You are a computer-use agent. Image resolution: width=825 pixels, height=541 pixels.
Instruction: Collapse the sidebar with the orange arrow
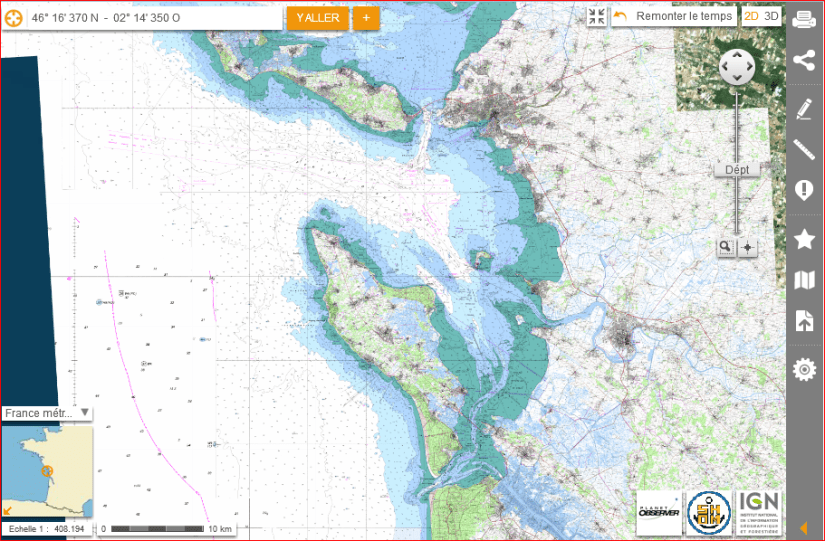coord(804,527)
